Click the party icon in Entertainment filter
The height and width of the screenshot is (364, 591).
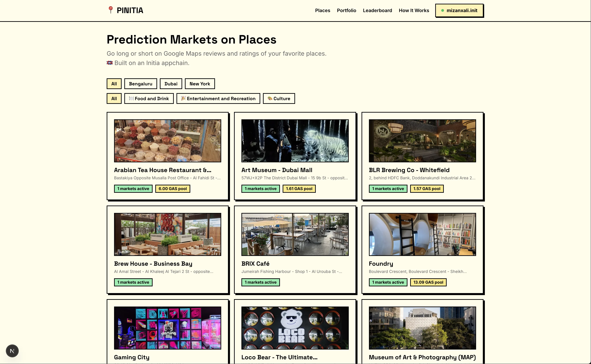tap(183, 98)
